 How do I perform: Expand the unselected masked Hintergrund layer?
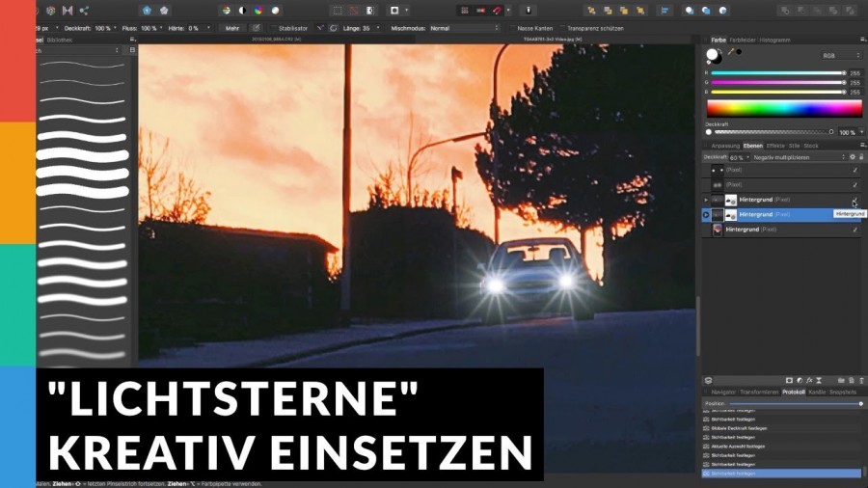tap(706, 200)
